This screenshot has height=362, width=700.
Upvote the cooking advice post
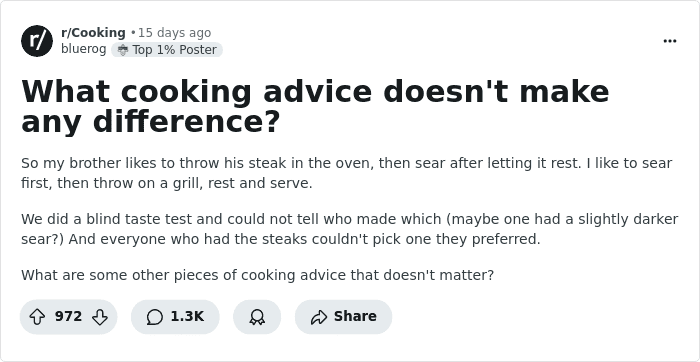[x=37, y=317]
